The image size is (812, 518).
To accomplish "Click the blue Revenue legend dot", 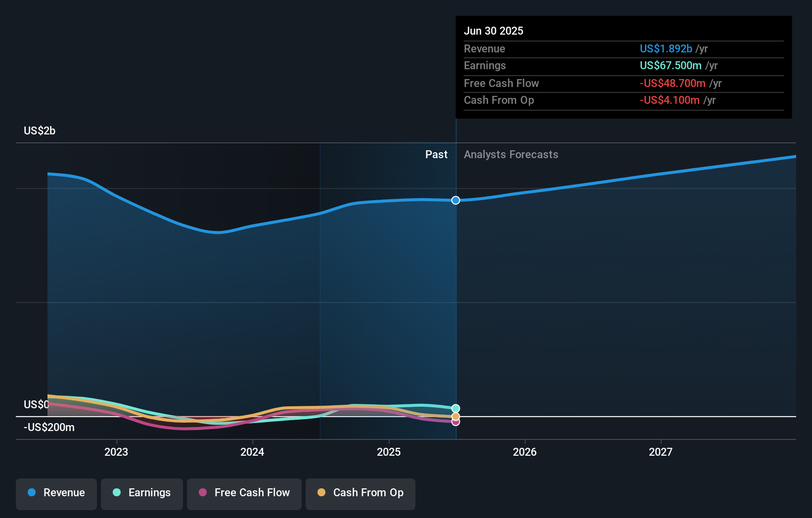I will click(x=32, y=492).
